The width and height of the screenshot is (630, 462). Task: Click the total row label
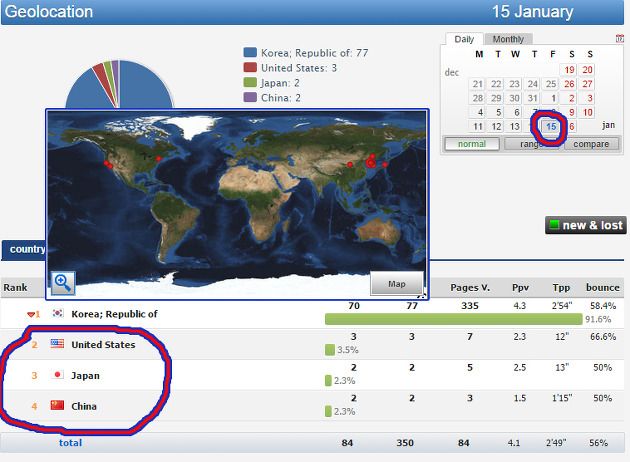[x=70, y=443]
